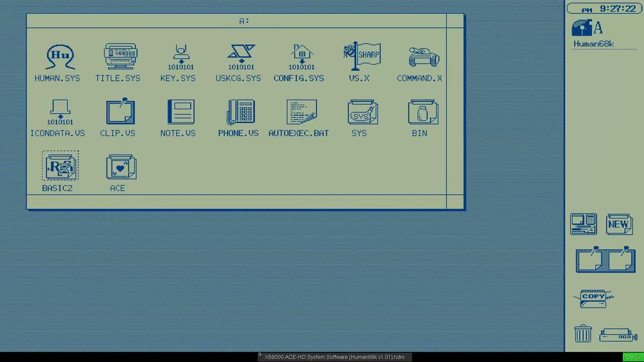Select the VS.X Sharp flag icon
Viewport: 644px width, 362px height.
(x=362, y=57)
